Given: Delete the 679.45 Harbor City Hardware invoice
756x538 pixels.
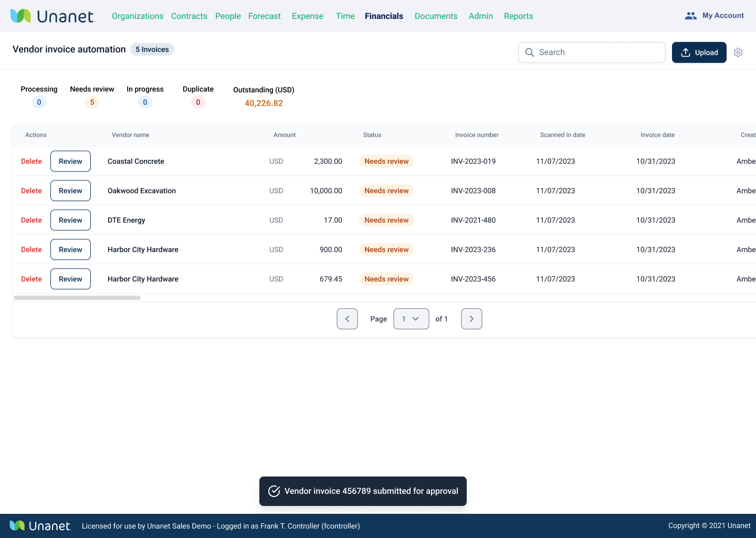Looking at the screenshot, I should coord(31,279).
